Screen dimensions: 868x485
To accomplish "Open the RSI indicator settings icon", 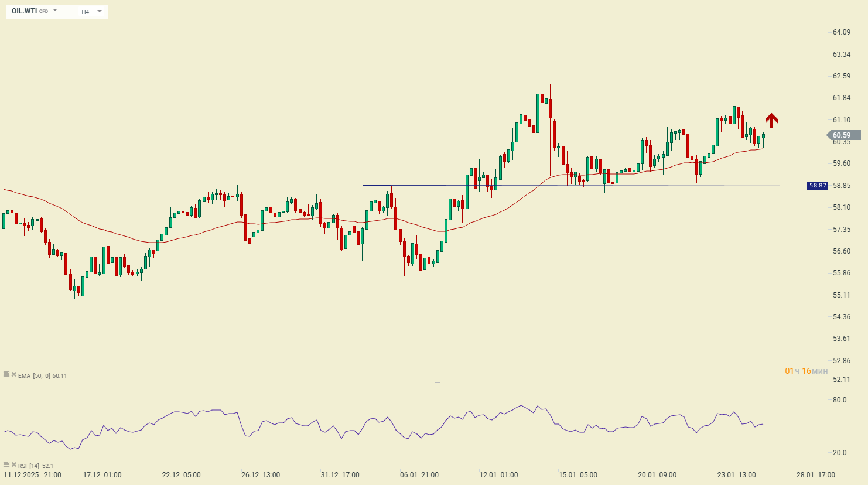I will [x=6, y=465].
